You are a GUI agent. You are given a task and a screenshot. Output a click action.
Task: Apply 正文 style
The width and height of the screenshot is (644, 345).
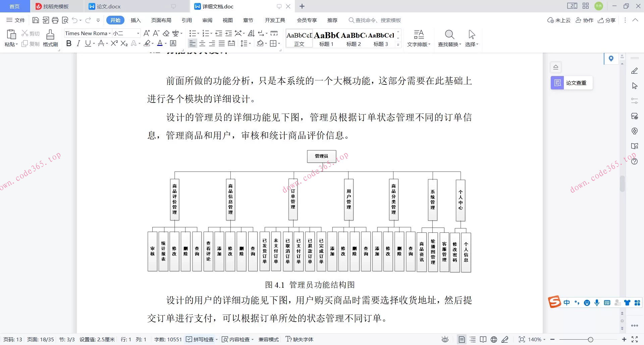pyautogui.click(x=299, y=39)
